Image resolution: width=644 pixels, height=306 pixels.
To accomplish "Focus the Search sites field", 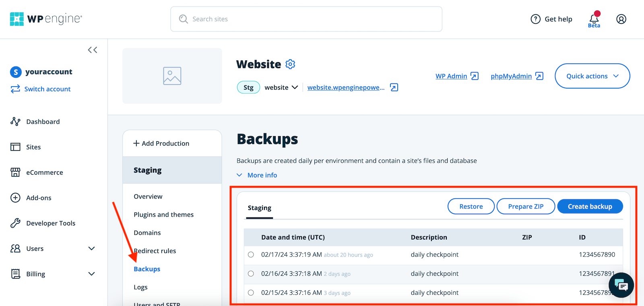I will click(306, 19).
